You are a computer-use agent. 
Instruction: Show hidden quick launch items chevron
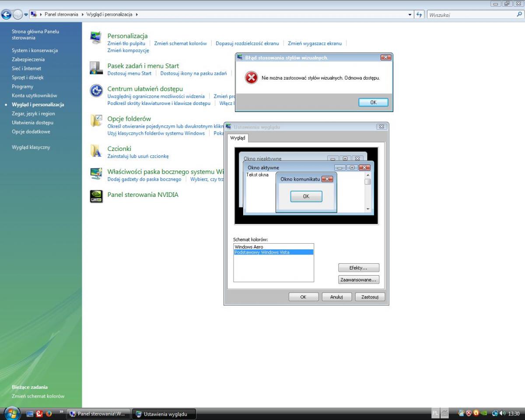(x=61, y=412)
